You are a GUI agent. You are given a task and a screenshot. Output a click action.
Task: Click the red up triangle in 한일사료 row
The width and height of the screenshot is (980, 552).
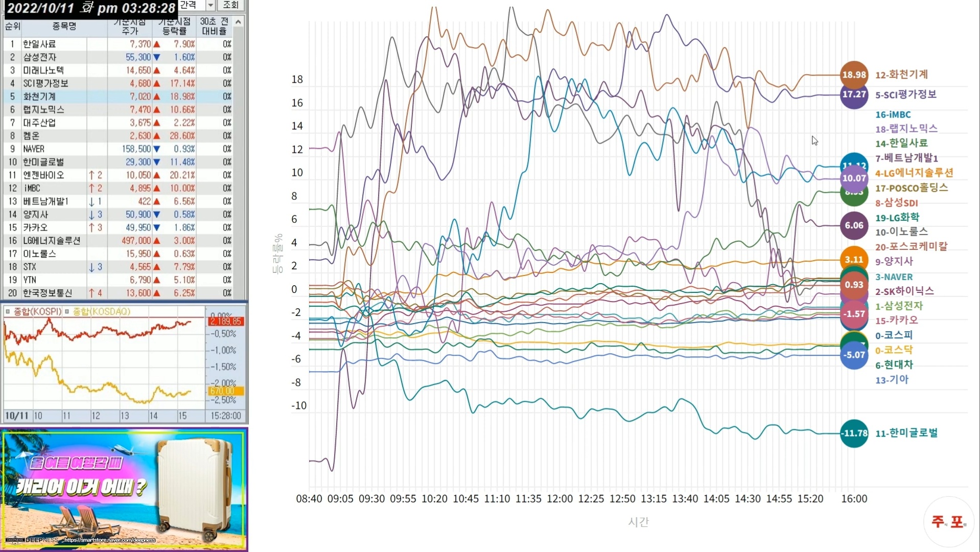point(157,44)
